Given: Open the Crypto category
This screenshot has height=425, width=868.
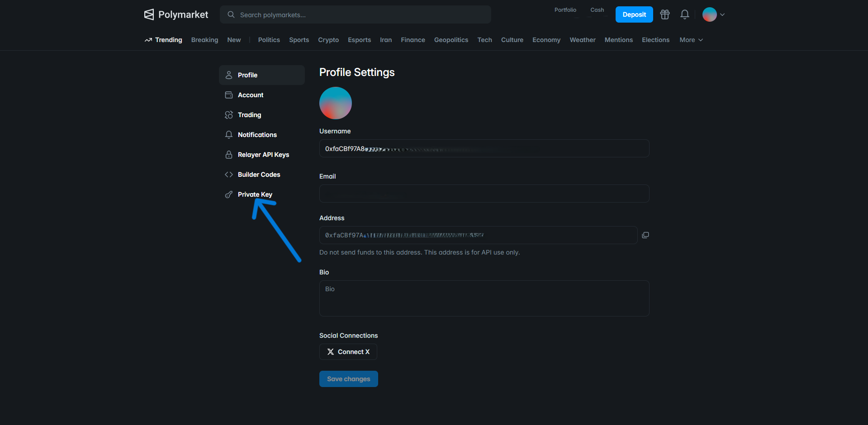Looking at the screenshot, I should [x=328, y=40].
